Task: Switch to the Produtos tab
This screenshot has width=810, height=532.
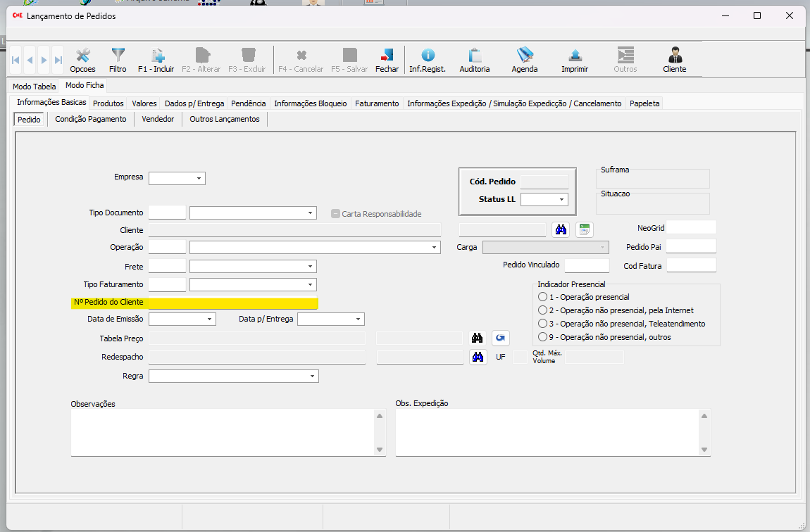Action: point(108,103)
